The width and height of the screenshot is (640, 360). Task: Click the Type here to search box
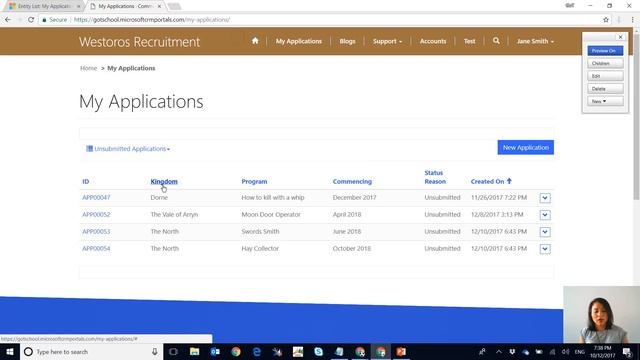[91, 351]
